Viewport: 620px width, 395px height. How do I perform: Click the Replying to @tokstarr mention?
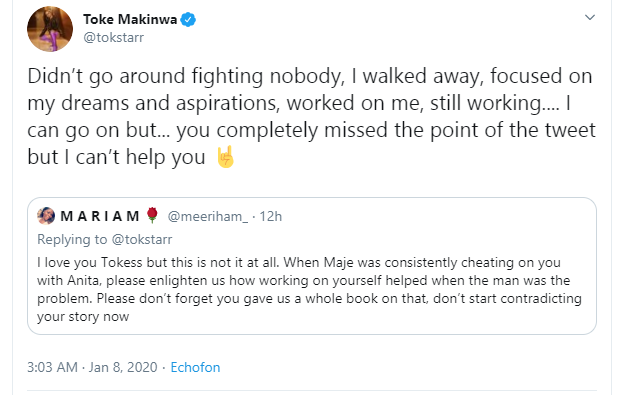click(142, 240)
